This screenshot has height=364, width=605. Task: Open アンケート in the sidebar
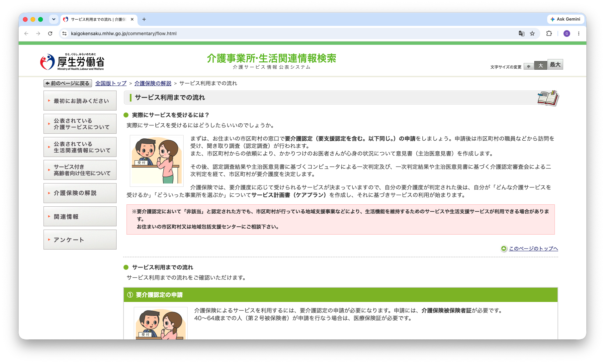coord(80,240)
